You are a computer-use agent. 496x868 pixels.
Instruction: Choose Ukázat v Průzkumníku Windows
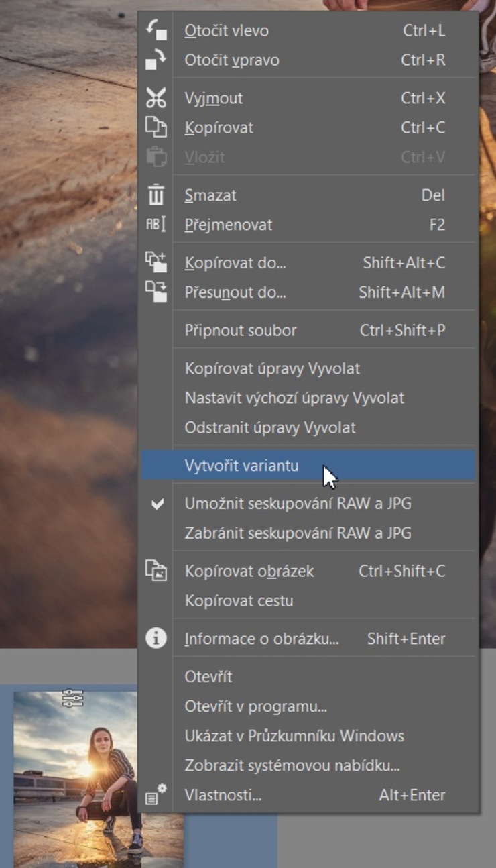click(x=308, y=736)
